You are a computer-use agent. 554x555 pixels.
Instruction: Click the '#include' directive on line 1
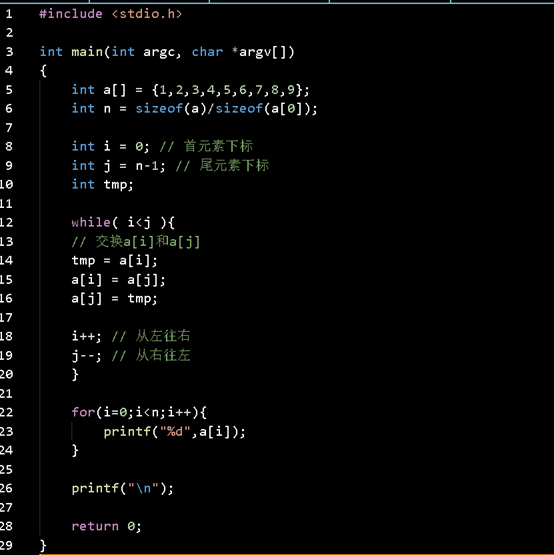click(71, 14)
